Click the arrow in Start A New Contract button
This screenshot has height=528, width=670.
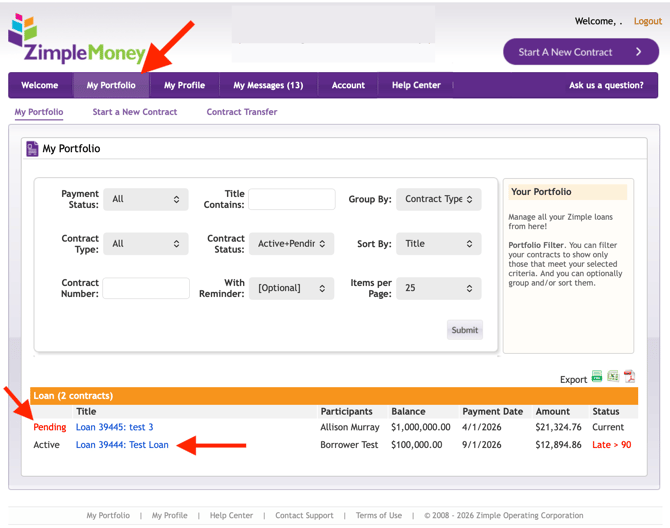coord(638,52)
